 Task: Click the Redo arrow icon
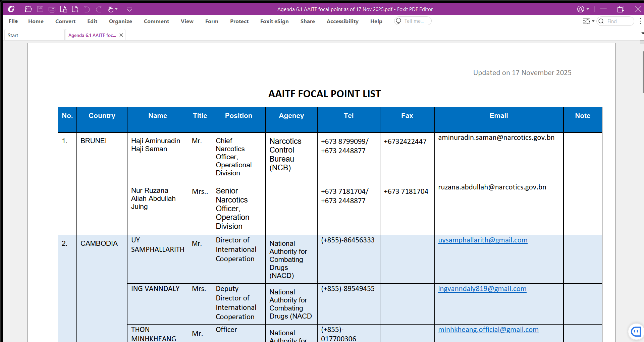click(99, 9)
